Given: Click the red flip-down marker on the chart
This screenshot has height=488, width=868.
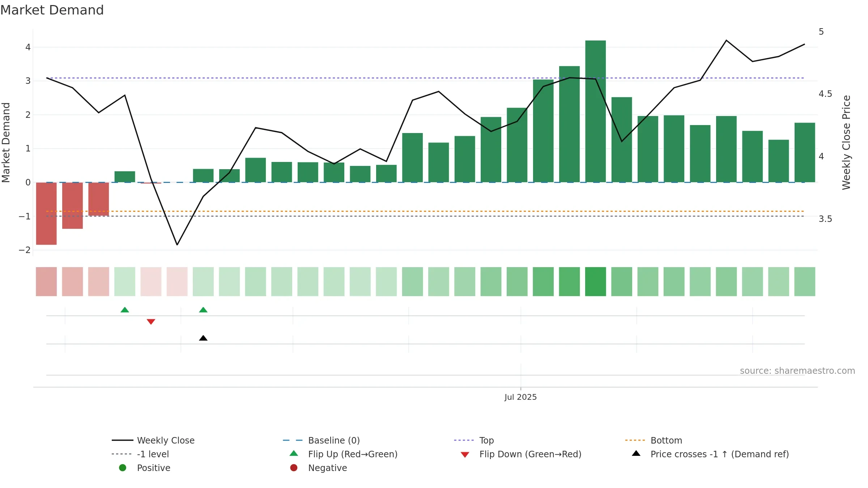Looking at the screenshot, I should [151, 322].
